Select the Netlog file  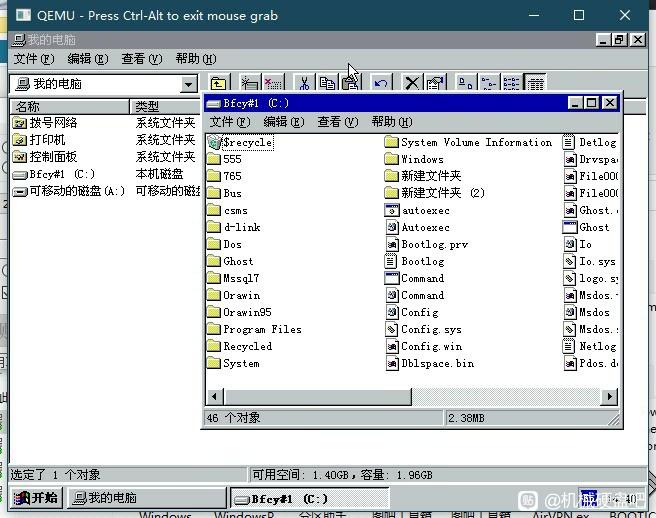tap(589, 346)
